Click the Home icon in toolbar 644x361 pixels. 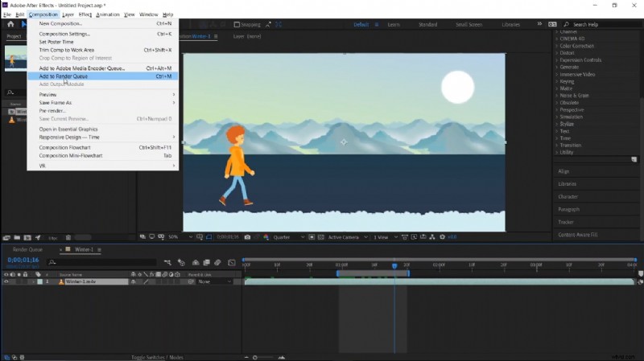[10, 24]
